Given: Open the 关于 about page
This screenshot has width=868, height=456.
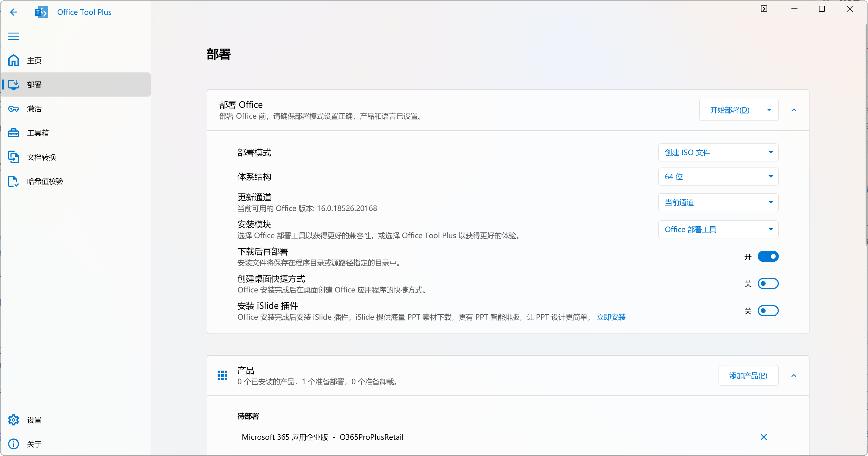Looking at the screenshot, I should pyautogui.click(x=34, y=444).
